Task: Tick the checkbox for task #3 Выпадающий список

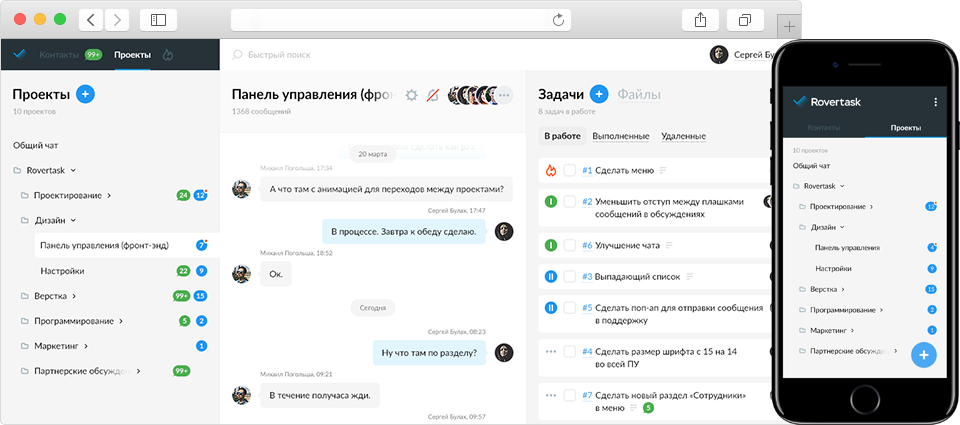Action: (570, 276)
